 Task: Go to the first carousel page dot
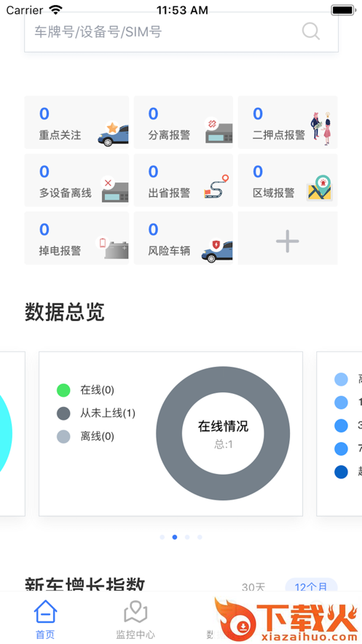pos(162,538)
